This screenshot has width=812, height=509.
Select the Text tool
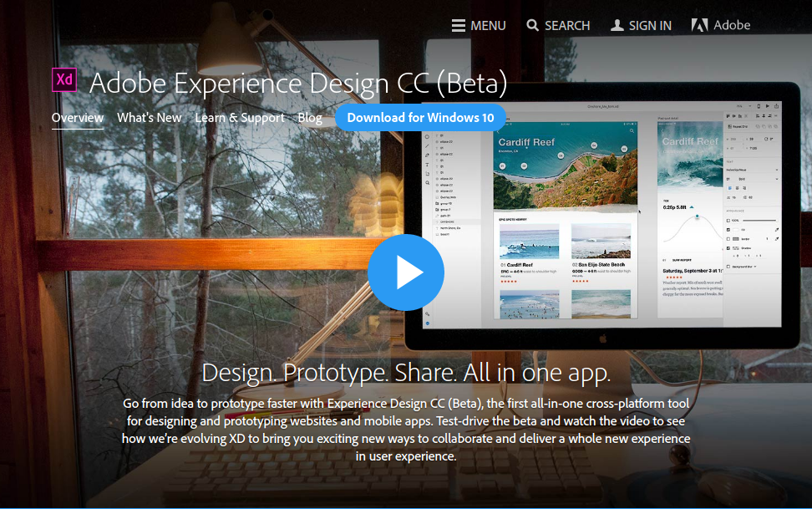click(427, 164)
